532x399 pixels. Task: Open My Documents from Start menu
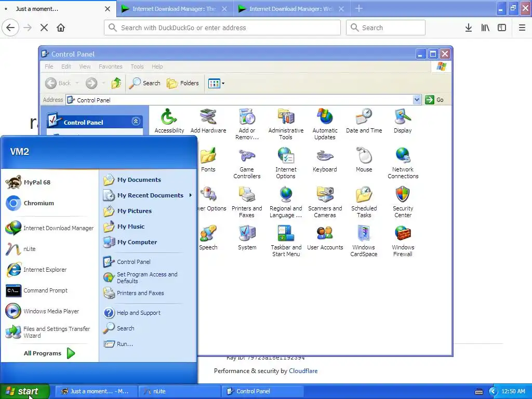point(148,180)
